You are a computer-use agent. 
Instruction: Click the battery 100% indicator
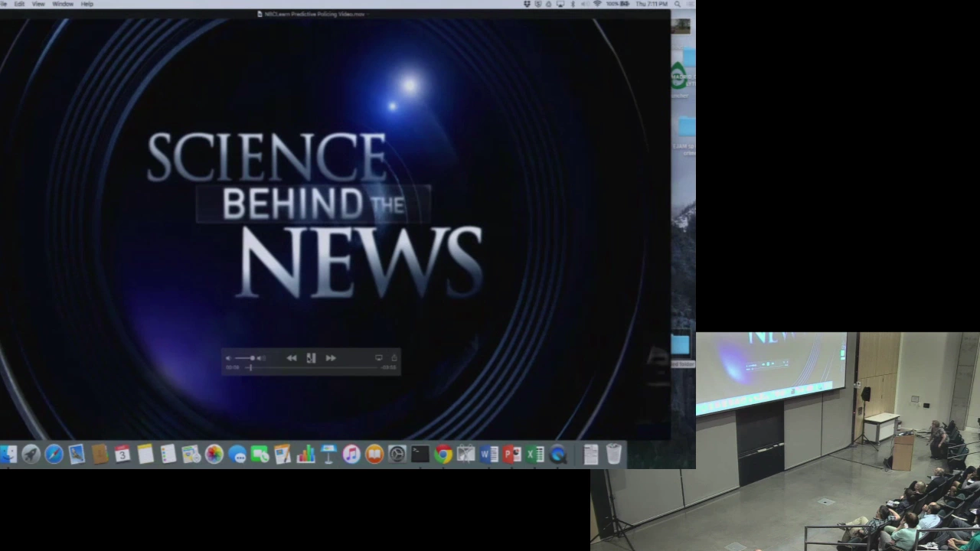[x=618, y=4]
